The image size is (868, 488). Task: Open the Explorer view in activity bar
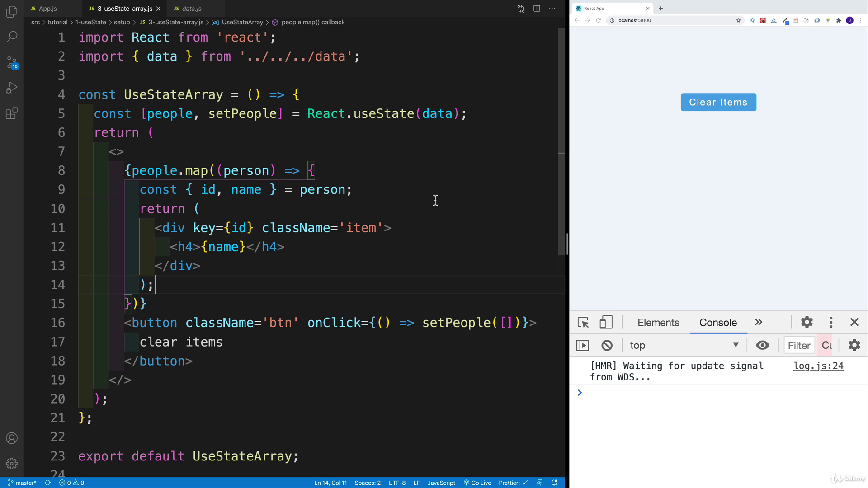pos(12,11)
